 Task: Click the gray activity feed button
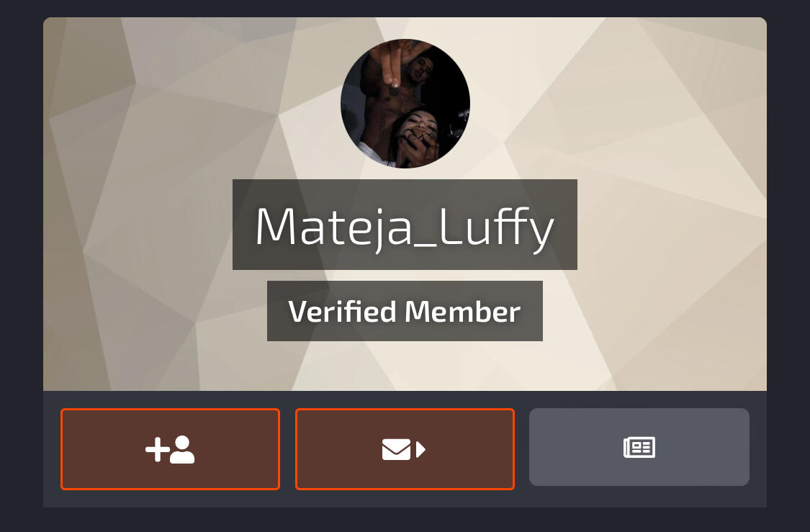pos(639,447)
